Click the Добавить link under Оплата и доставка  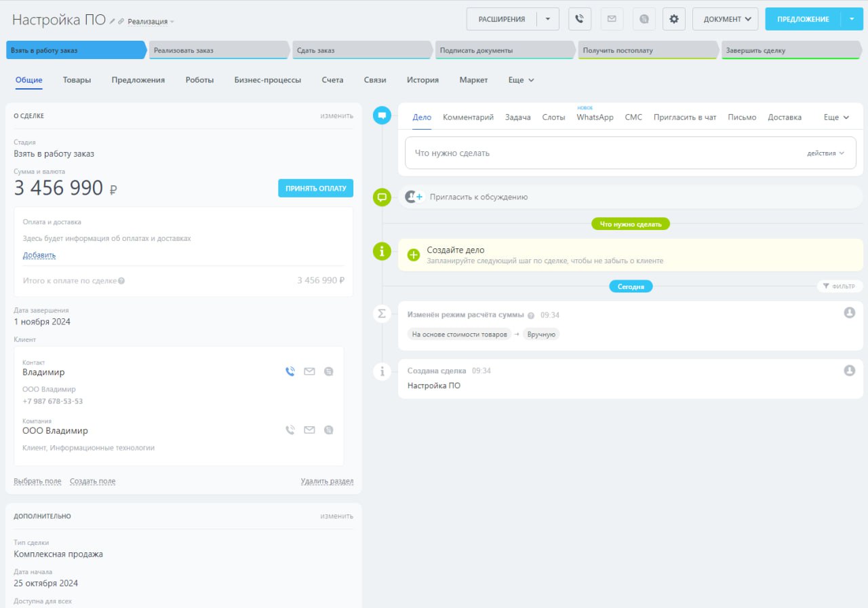pyautogui.click(x=39, y=255)
